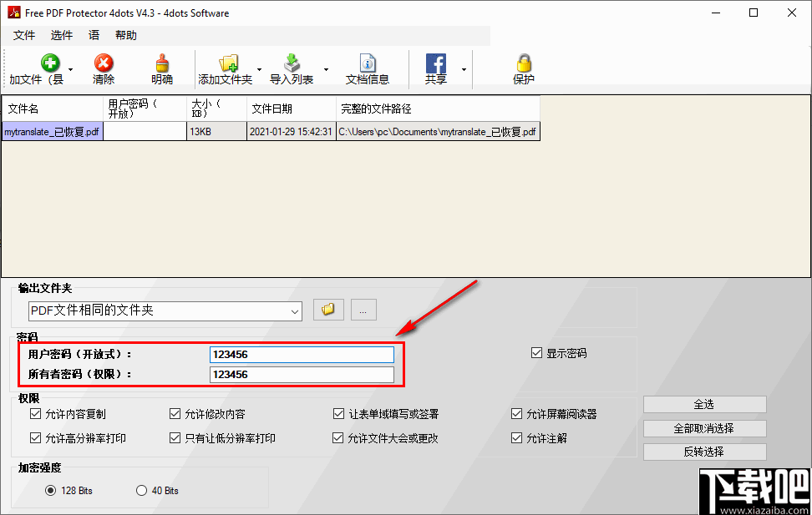This screenshot has height=515, width=812.
Task: Click the 反转选择 (invert selection) button
Action: tap(704, 452)
